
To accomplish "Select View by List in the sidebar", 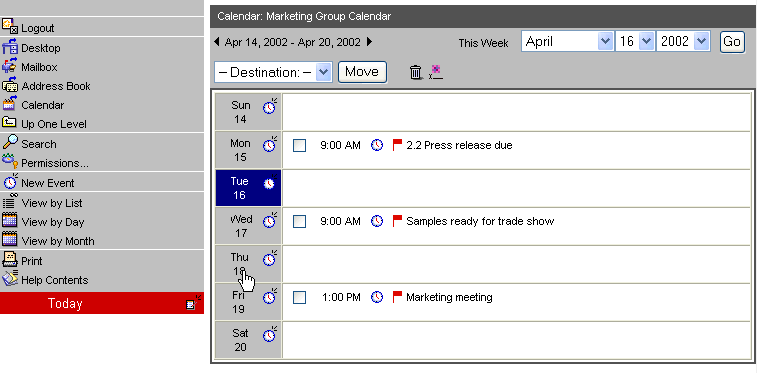I will pos(42,203).
